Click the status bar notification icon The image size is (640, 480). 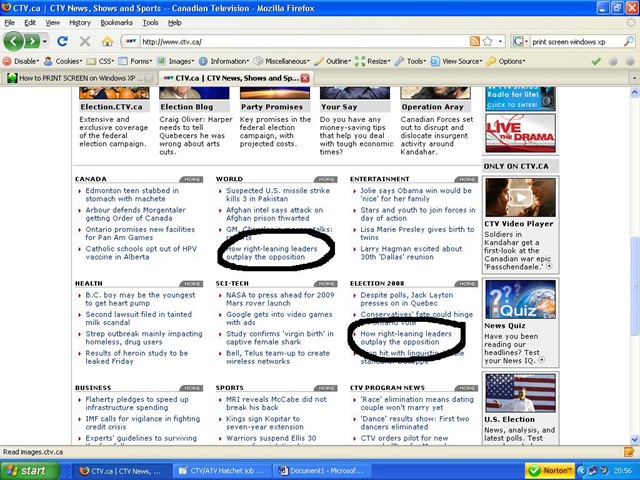pos(629,452)
